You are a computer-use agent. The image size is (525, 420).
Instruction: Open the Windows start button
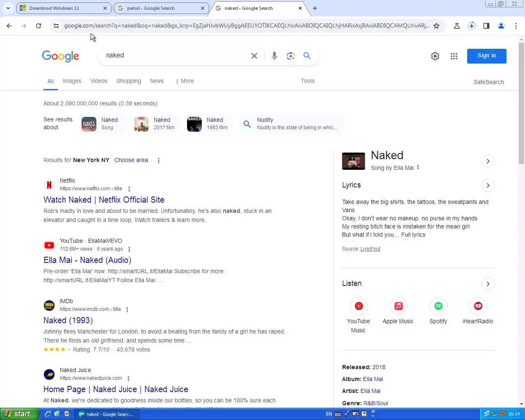pos(19,414)
